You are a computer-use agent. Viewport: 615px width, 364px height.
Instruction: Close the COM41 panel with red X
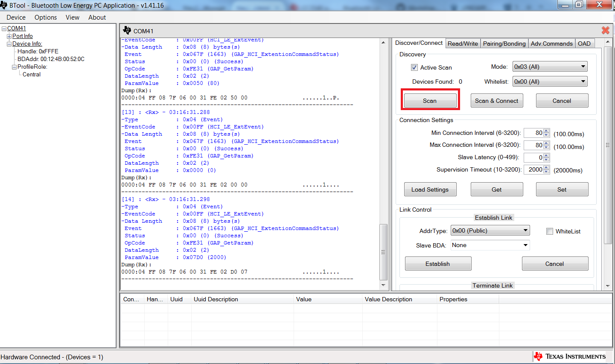(x=605, y=30)
